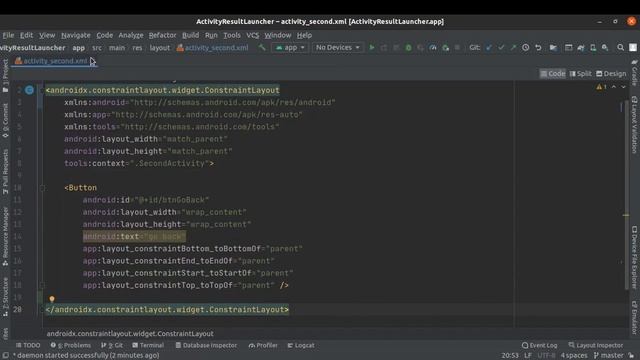Open the Structure tool window

tap(5, 296)
